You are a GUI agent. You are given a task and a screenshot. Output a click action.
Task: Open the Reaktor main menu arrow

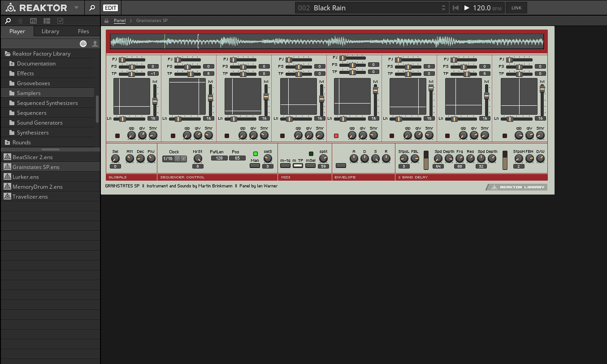pos(76,8)
